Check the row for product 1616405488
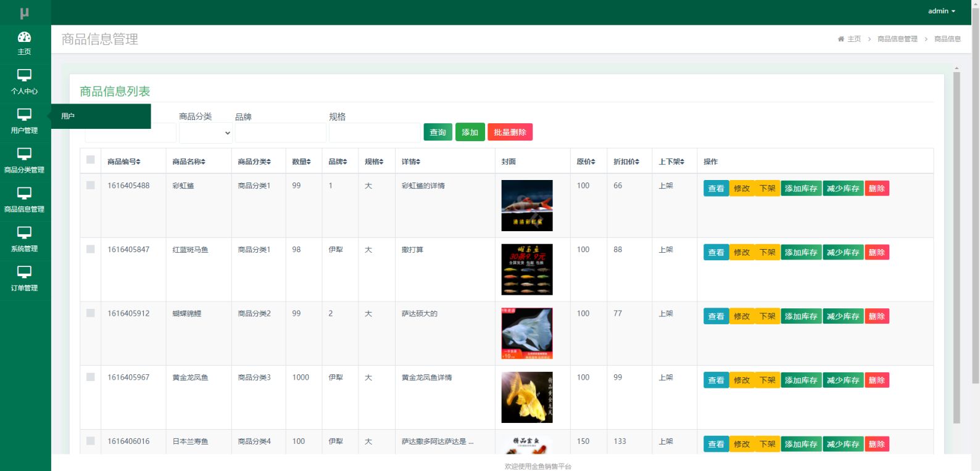The height and width of the screenshot is (471, 980). coord(91,186)
